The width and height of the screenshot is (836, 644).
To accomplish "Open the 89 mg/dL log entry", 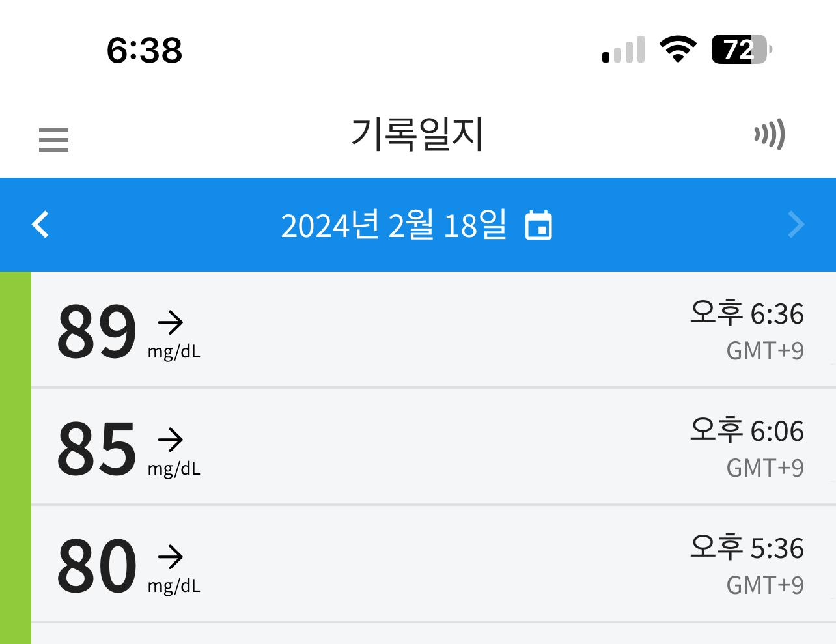I will [434, 329].
